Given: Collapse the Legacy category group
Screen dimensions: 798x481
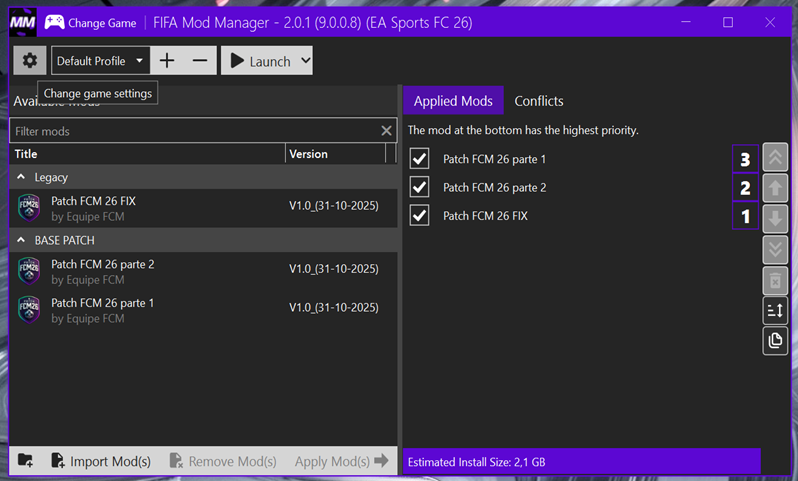Looking at the screenshot, I should coord(22,177).
